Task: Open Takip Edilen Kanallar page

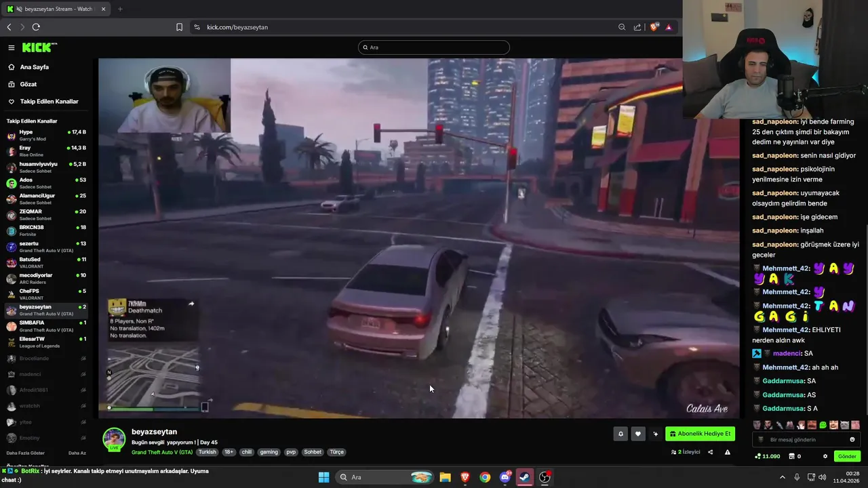Action: pos(49,101)
